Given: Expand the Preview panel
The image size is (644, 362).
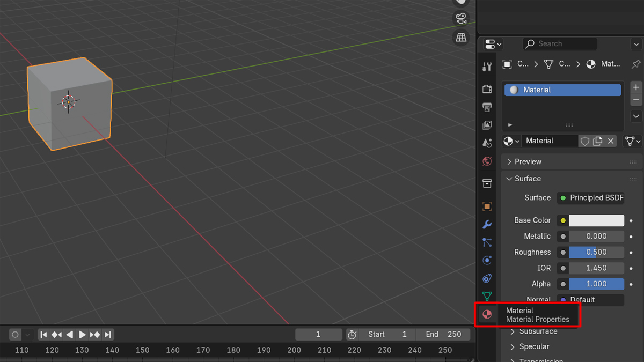Looking at the screenshot, I should pos(572,162).
